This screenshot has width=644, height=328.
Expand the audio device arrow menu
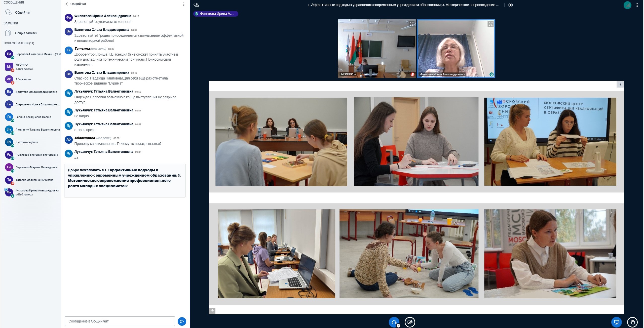(x=398, y=326)
